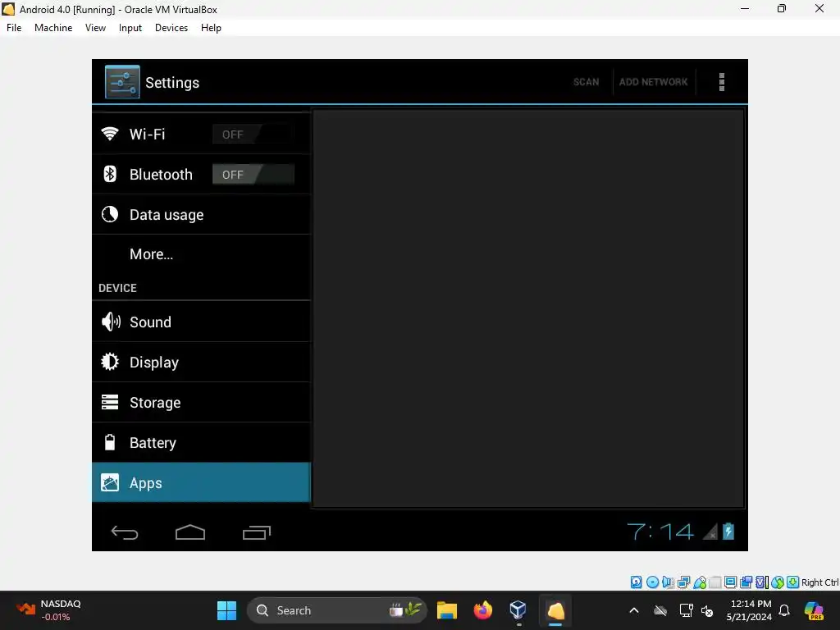Tap the Android Home navigation button
The height and width of the screenshot is (630, 840).
tap(190, 532)
